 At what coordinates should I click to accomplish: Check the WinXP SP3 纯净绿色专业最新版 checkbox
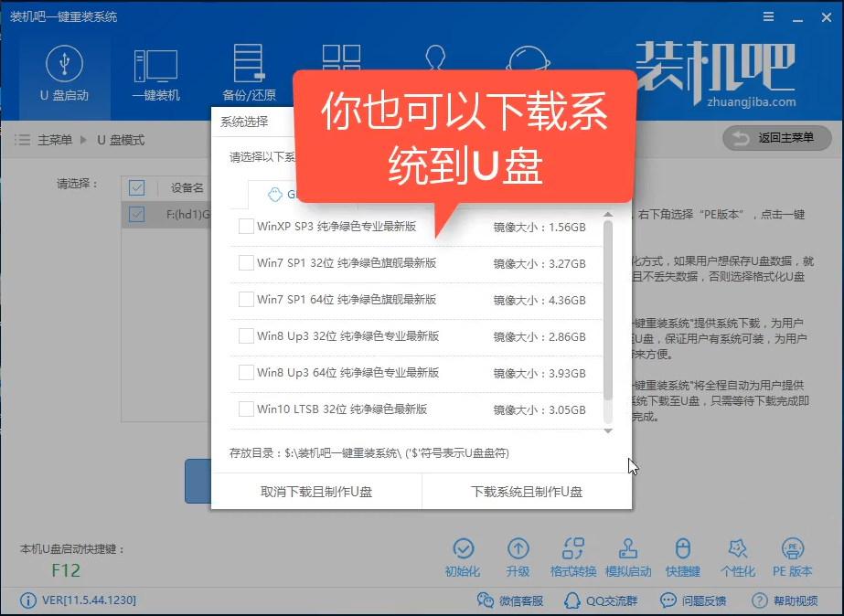(245, 225)
